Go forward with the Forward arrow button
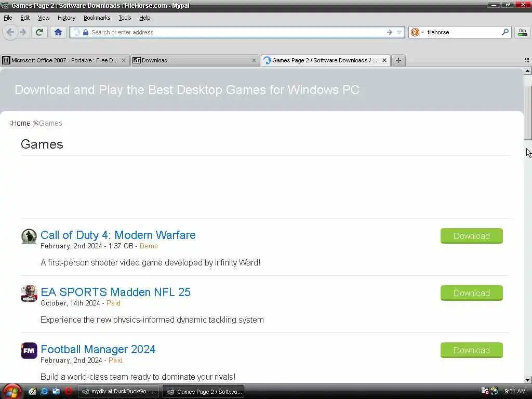 23,32
